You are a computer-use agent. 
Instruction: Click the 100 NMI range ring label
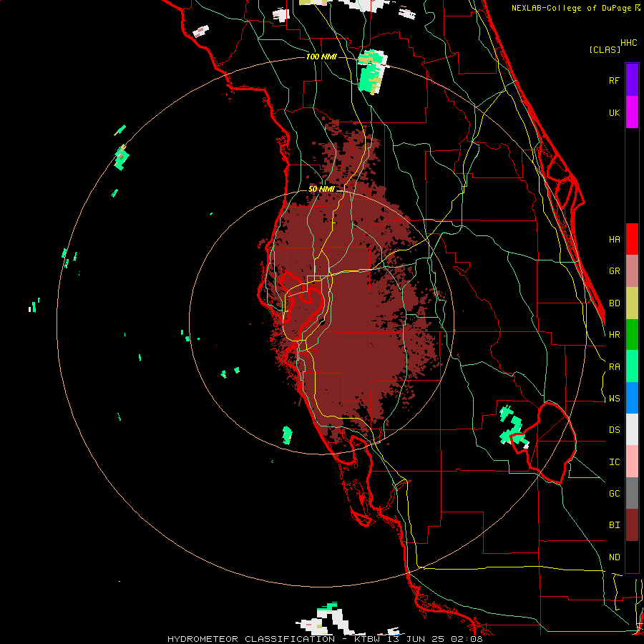[321, 57]
